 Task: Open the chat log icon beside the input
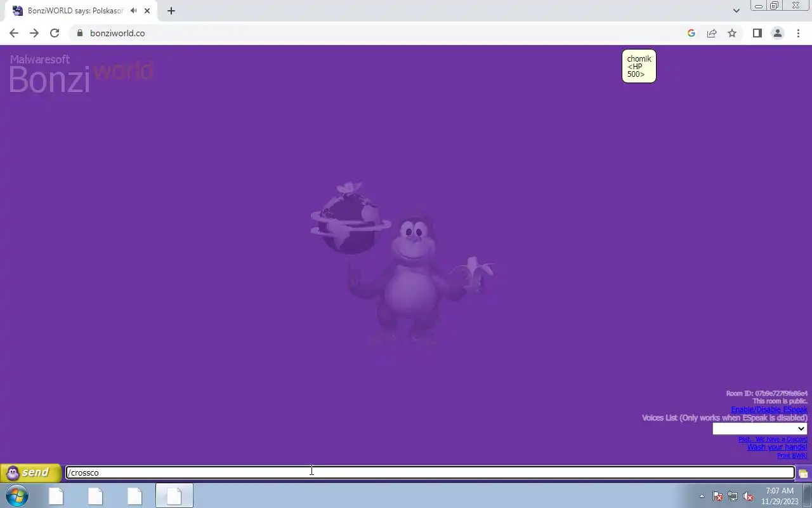coord(803,474)
